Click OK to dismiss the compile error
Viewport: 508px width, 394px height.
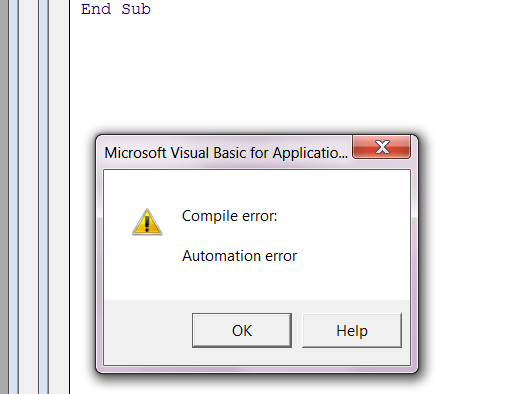[x=242, y=330]
